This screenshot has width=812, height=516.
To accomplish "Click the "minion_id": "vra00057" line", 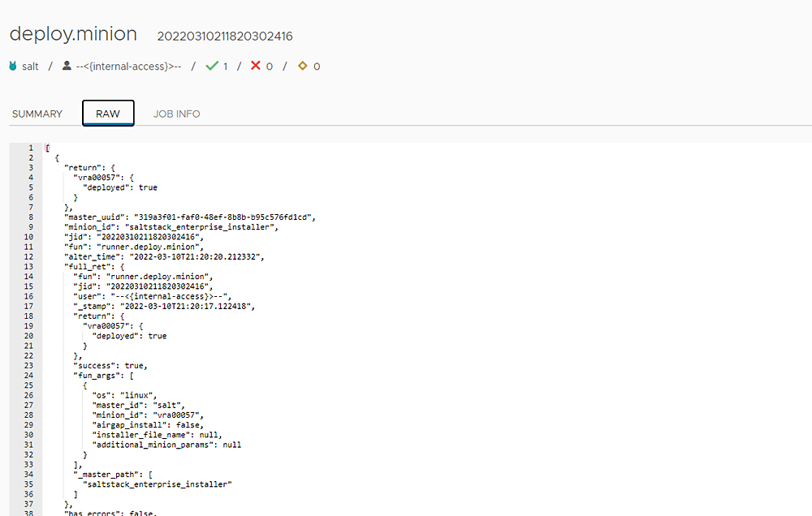I will tap(148, 415).
